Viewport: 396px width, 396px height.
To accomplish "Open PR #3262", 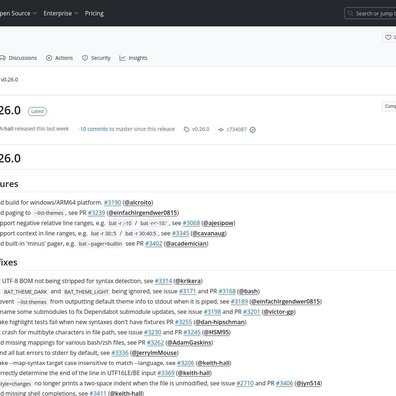I will pos(155,343).
